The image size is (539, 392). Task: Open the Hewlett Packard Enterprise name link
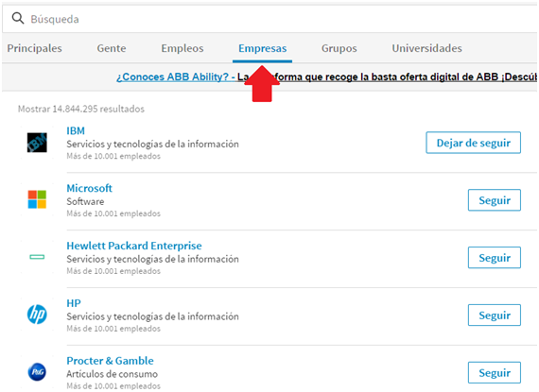click(x=134, y=246)
